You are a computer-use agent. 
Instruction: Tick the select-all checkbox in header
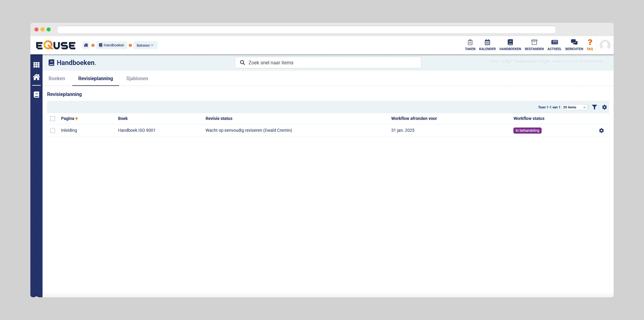[53, 119]
